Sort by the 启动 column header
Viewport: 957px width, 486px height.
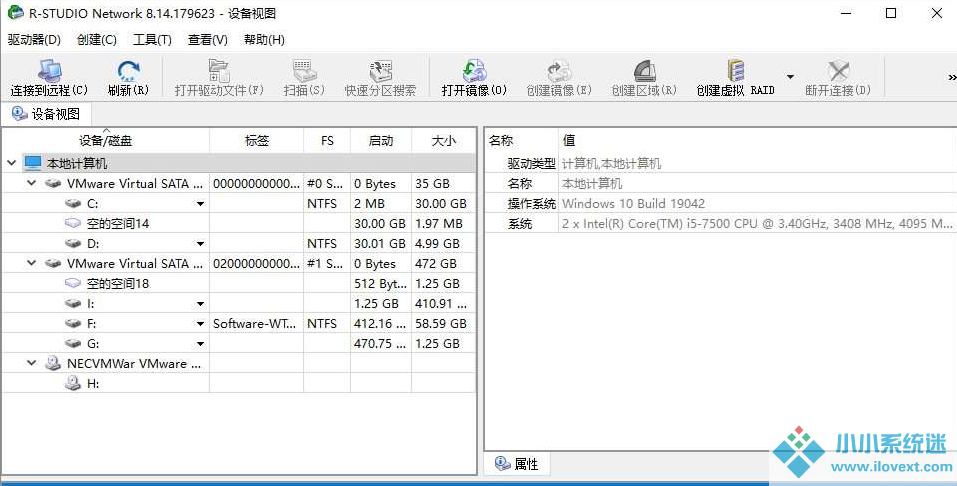(x=381, y=140)
